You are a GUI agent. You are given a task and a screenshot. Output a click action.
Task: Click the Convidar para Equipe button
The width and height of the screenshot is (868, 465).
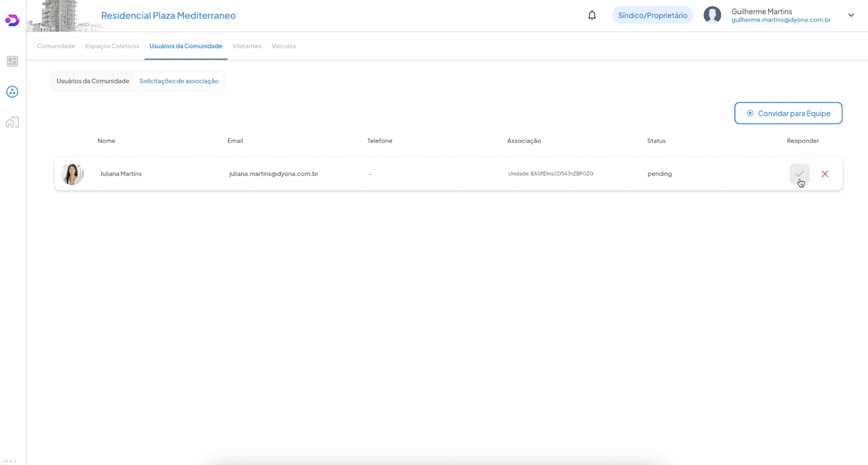tap(788, 113)
